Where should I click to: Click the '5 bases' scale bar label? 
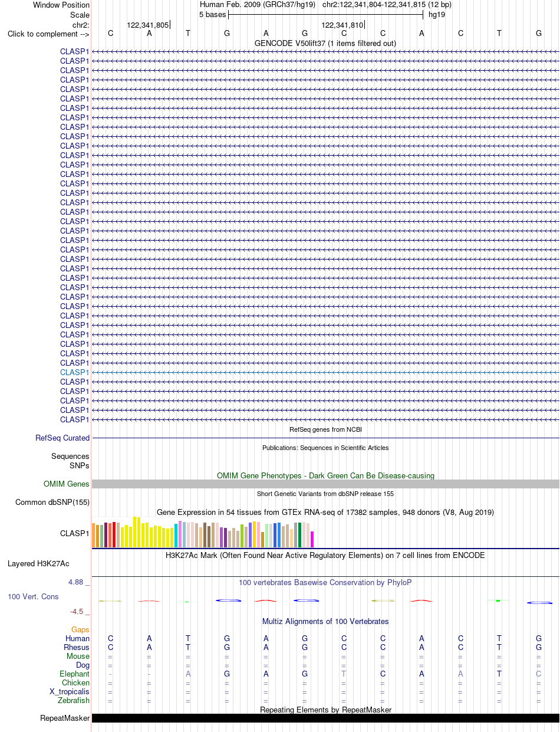pos(212,14)
